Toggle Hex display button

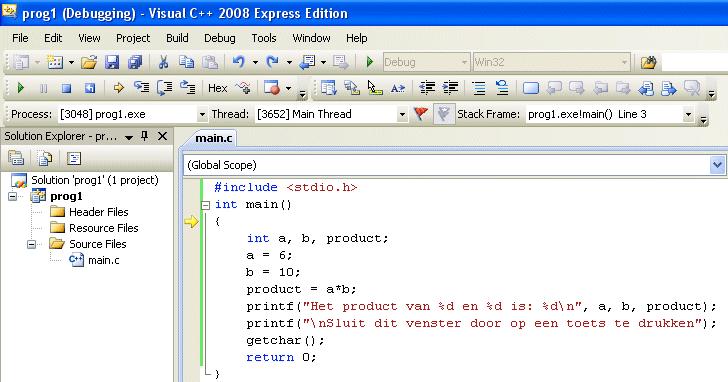coord(217,88)
